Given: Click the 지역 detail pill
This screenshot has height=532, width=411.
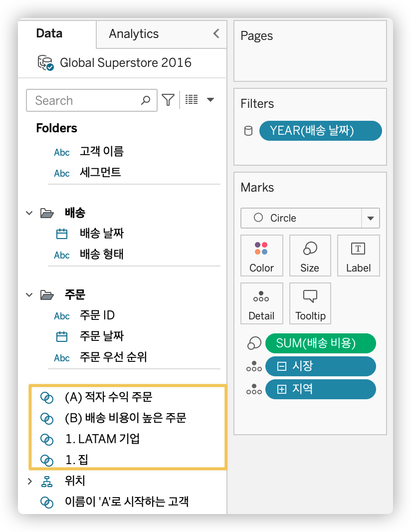Looking at the screenshot, I should point(320,389).
